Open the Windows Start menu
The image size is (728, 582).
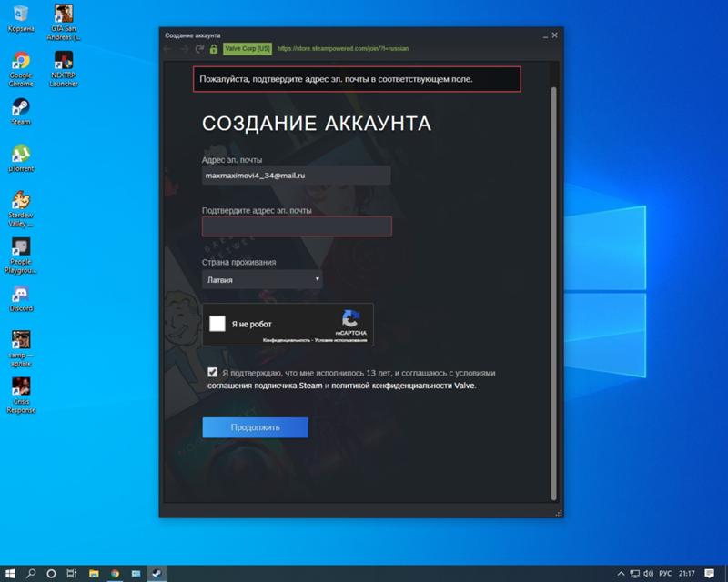tap(10, 574)
